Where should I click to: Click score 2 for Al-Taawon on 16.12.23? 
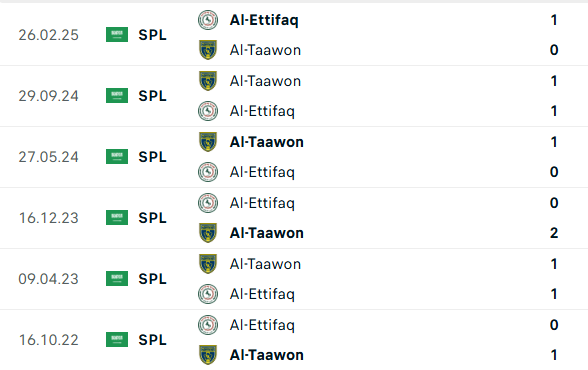554,233
